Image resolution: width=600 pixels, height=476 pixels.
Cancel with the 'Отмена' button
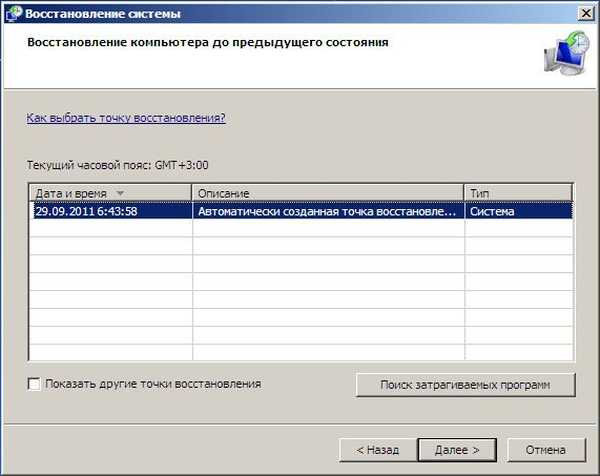546,450
